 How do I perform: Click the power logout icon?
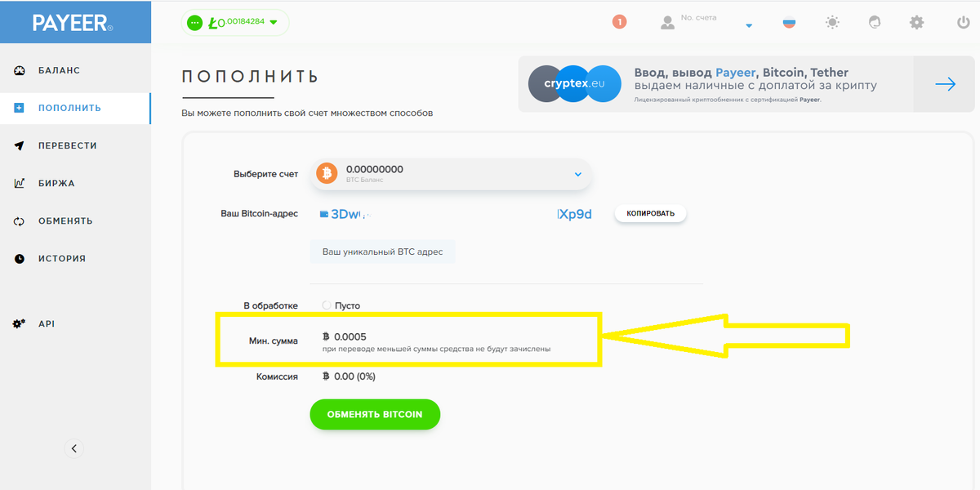coord(964,22)
